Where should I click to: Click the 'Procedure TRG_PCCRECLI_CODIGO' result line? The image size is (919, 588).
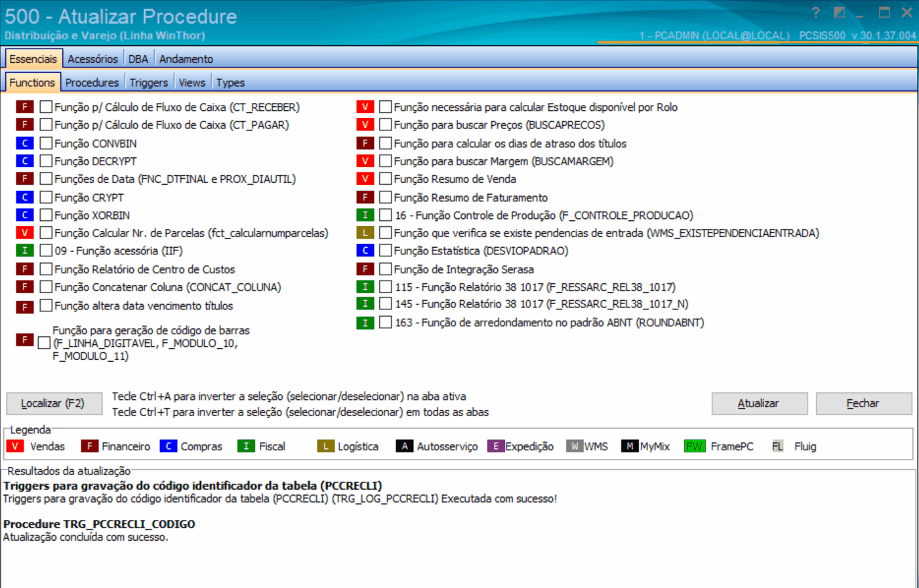(99, 524)
